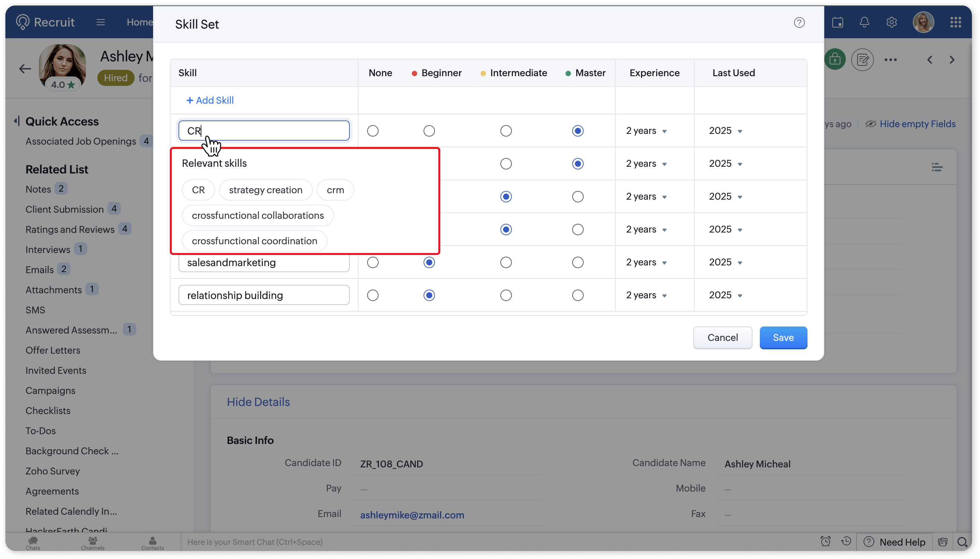Click the green lock record icon

point(834,59)
